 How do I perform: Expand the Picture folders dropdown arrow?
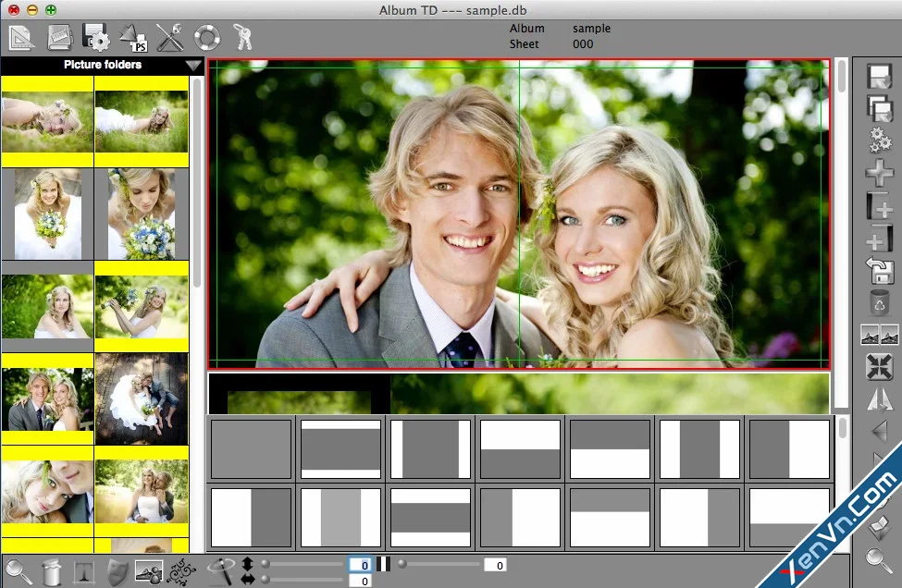[x=193, y=66]
